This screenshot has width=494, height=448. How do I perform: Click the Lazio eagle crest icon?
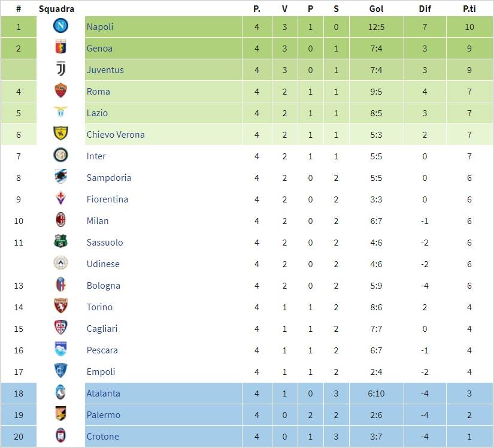click(x=60, y=113)
